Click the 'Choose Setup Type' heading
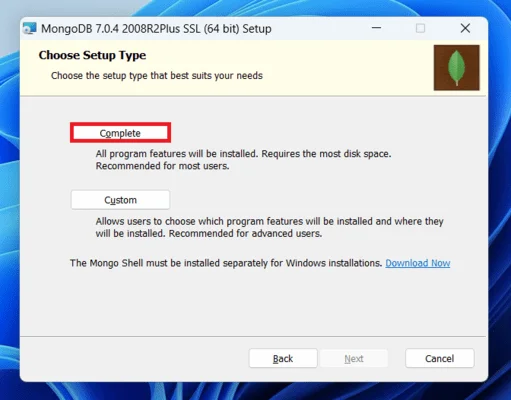Image resolution: width=511 pixels, height=400 pixels. pyautogui.click(x=92, y=55)
